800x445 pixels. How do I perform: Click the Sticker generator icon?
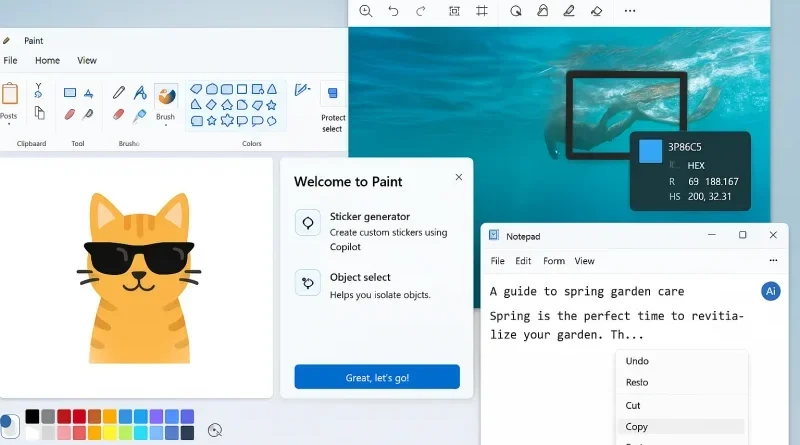308,222
